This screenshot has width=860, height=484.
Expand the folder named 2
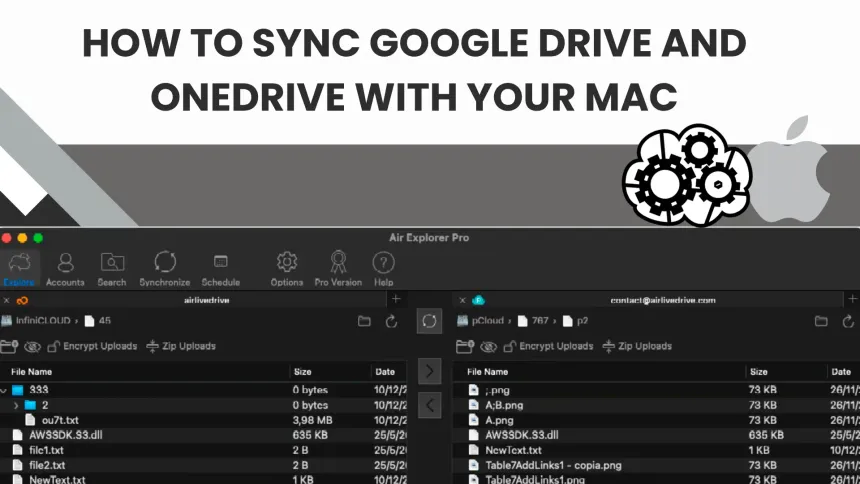tap(16, 406)
